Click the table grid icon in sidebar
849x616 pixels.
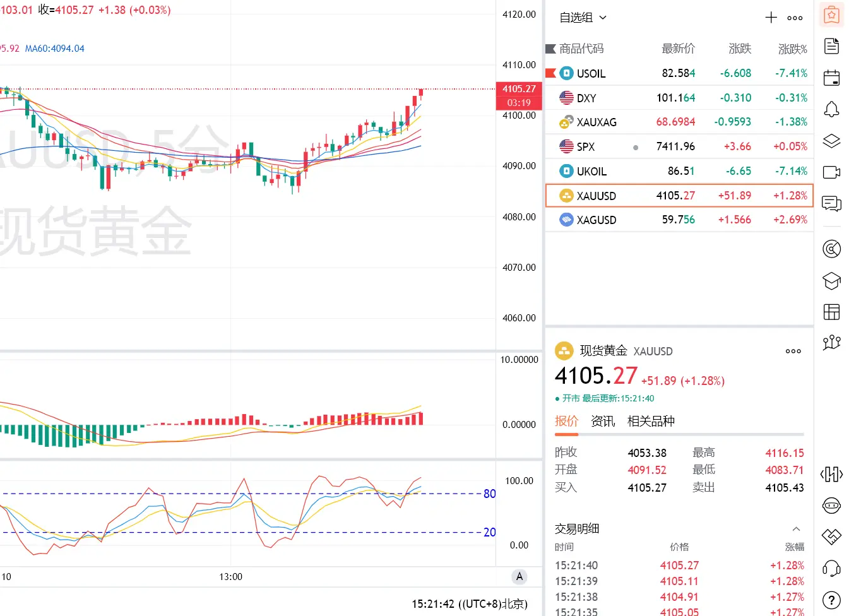pyautogui.click(x=831, y=311)
